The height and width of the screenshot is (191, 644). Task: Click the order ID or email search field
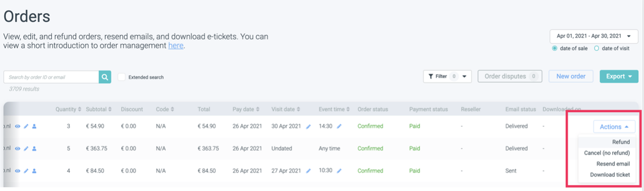tap(51, 77)
